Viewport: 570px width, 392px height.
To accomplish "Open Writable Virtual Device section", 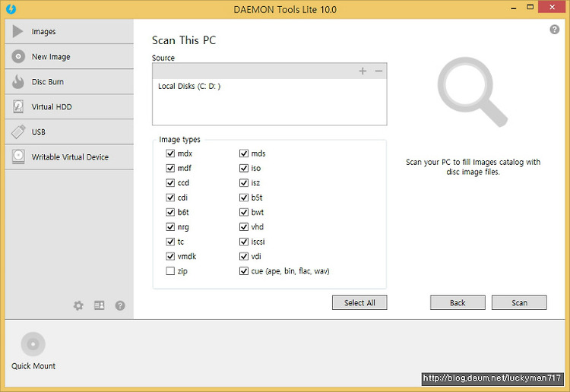I will [x=69, y=157].
